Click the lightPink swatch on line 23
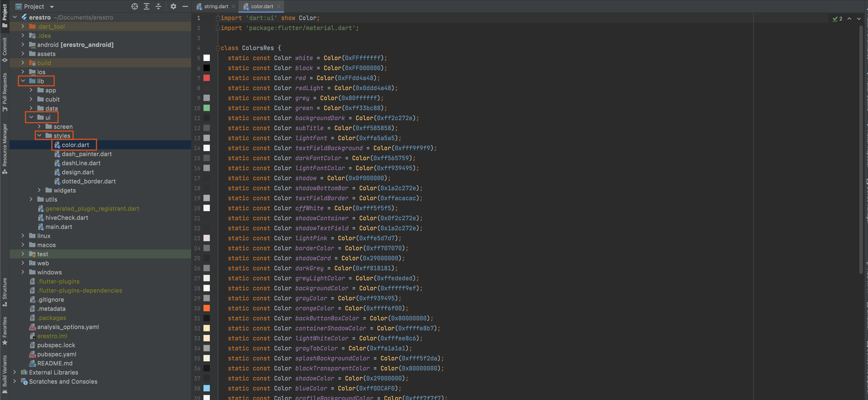This screenshot has height=400, width=868. tap(207, 238)
